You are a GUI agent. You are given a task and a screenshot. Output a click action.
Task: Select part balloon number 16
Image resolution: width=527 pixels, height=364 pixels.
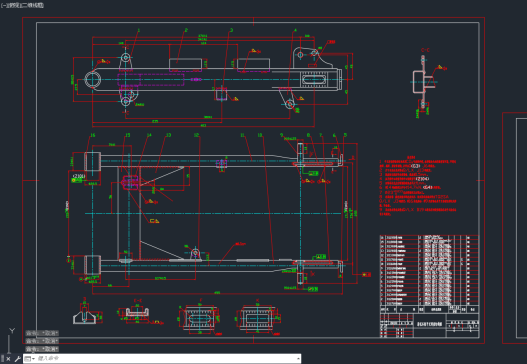93,135
